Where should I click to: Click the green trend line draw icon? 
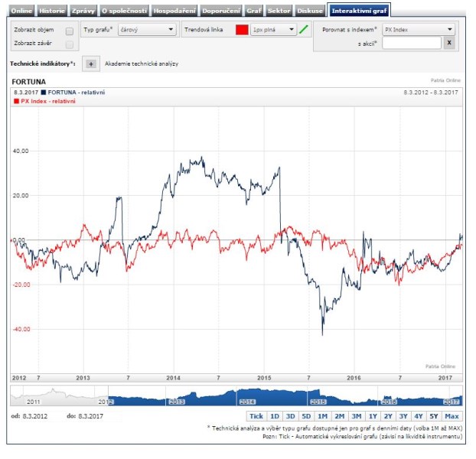(x=304, y=30)
